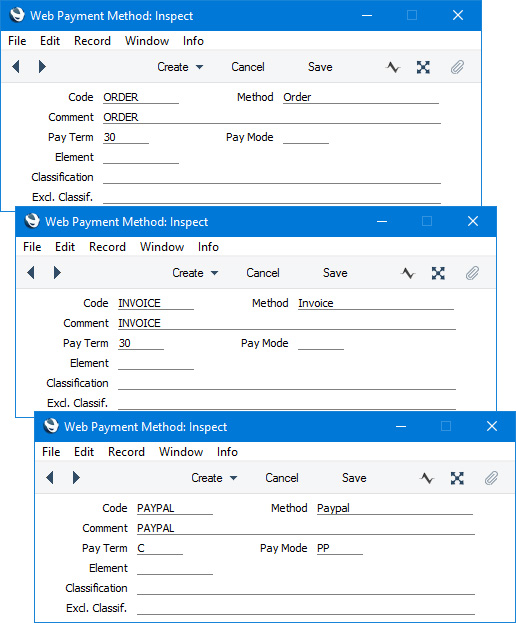
Task: Go to next record in ORDER window
Action: pos(42,67)
